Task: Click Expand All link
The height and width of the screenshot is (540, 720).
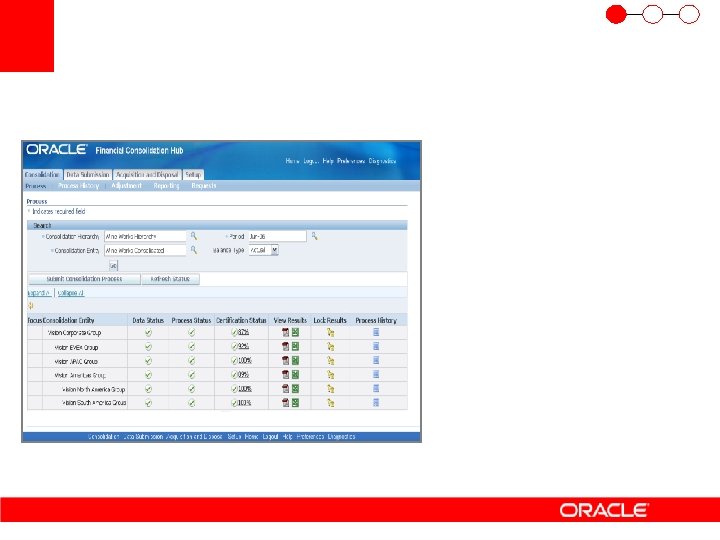Action: pyautogui.click(x=39, y=293)
